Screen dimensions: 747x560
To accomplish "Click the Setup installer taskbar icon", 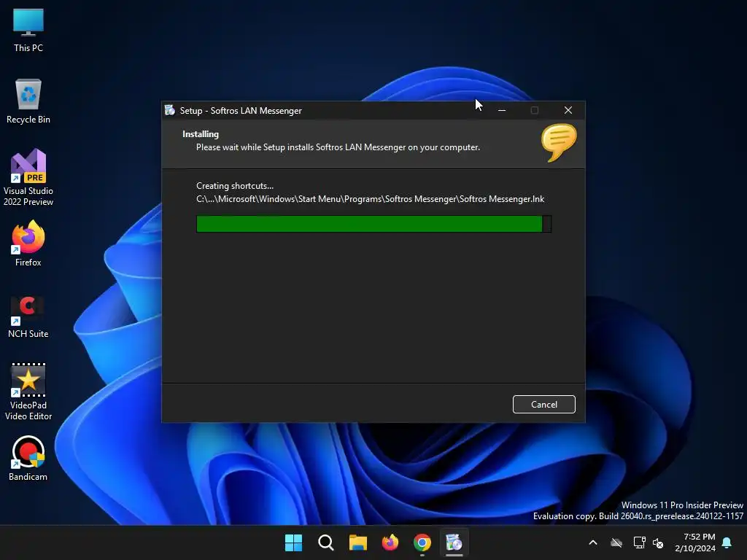I will click(454, 542).
